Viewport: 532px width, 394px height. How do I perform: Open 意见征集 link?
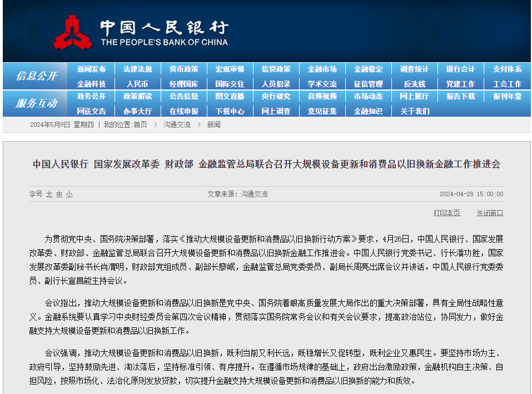322,111
